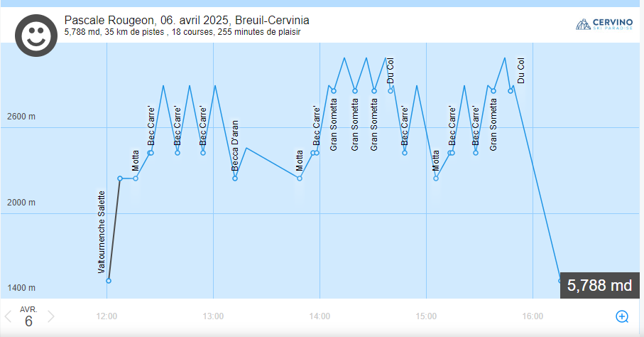Click the first Motta data point
Viewport: 644px width, 337px height.
coord(136,178)
